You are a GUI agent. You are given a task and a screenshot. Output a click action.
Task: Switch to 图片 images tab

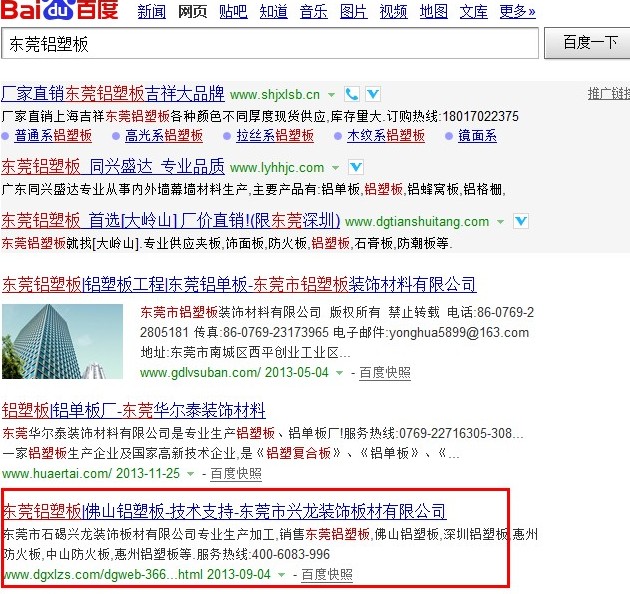coord(353,12)
